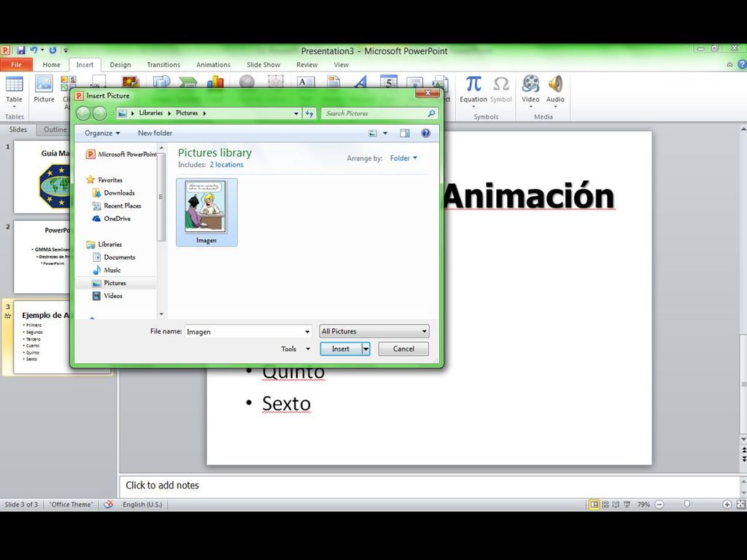Open the dialog's Get help icon

(x=425, y=133)
